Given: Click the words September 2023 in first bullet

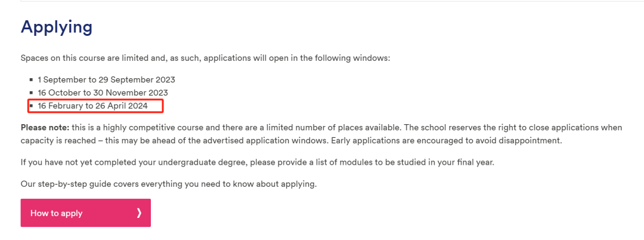Looking at the screenshot, I should click(x=143, y=80).
